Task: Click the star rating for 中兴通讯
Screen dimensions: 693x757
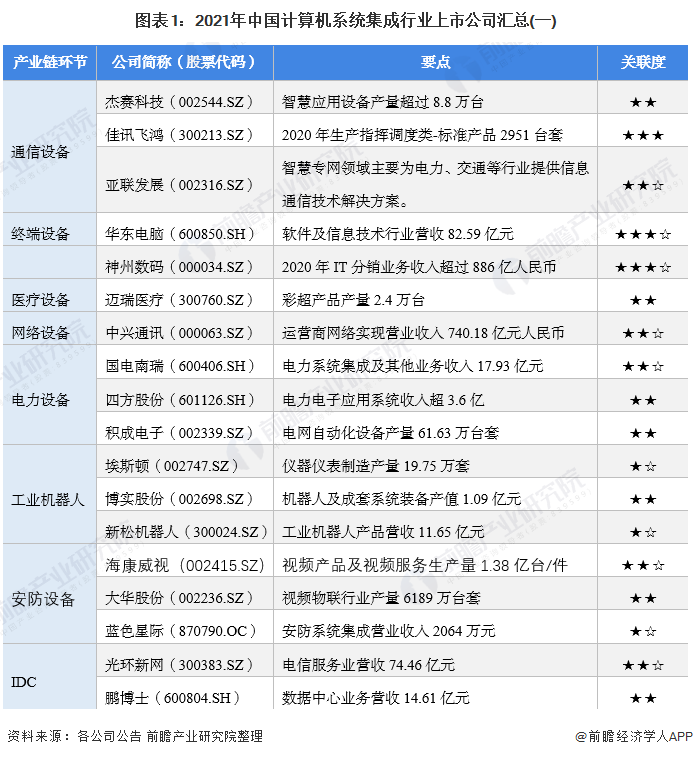Action: (x=643, y=333)
